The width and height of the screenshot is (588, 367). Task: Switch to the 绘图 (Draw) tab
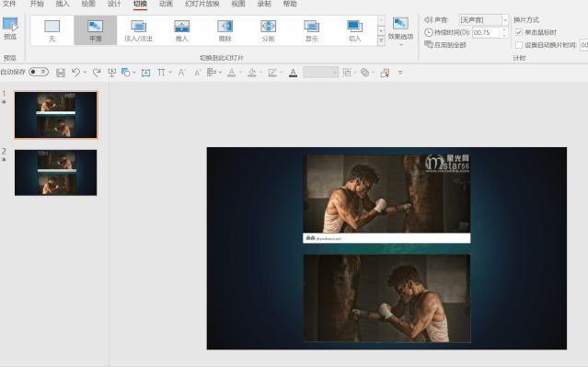click(88, 4)
